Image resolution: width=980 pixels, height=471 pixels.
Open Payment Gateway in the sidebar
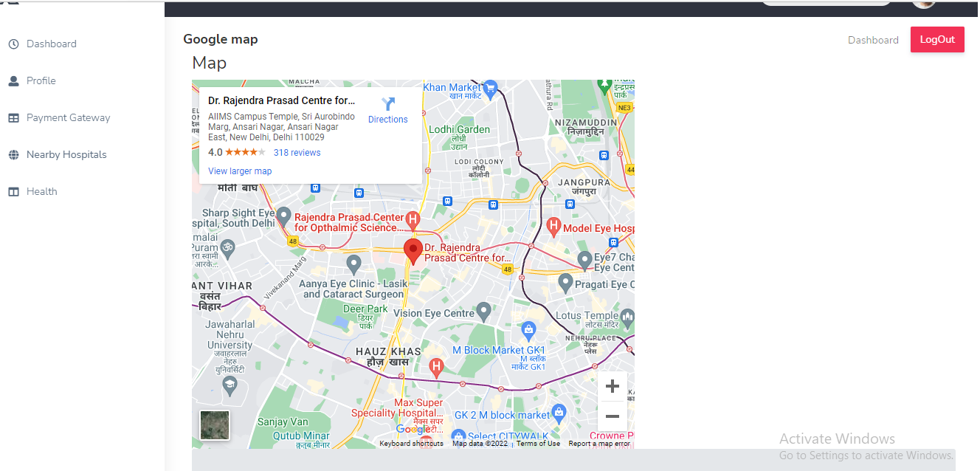(x=68, y=117)
